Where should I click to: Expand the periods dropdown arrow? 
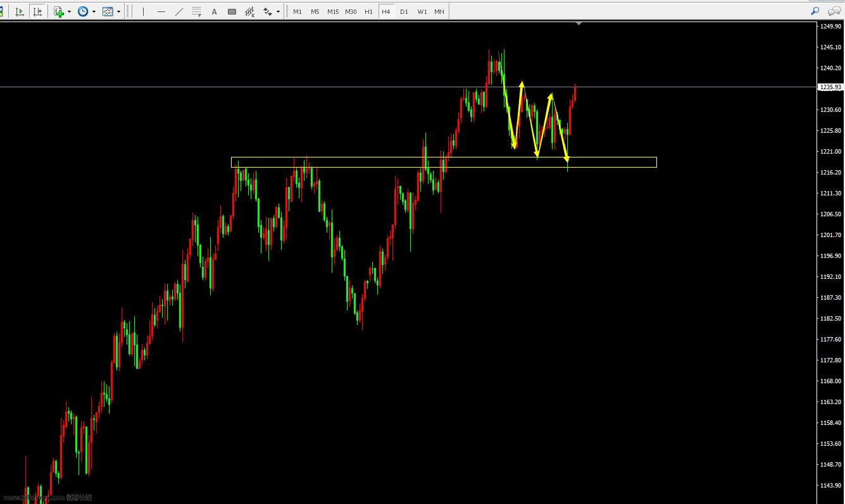pyautogui.click(x=94, y=11)
